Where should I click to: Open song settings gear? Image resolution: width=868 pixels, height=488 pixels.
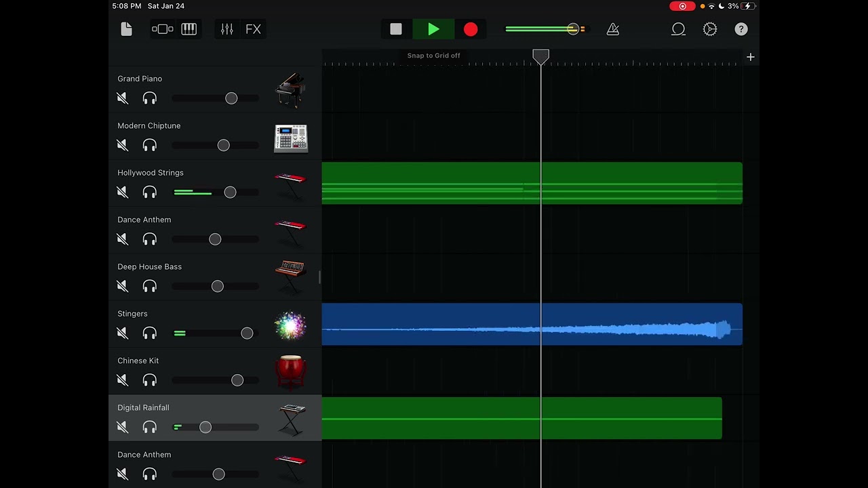[710, 29]
